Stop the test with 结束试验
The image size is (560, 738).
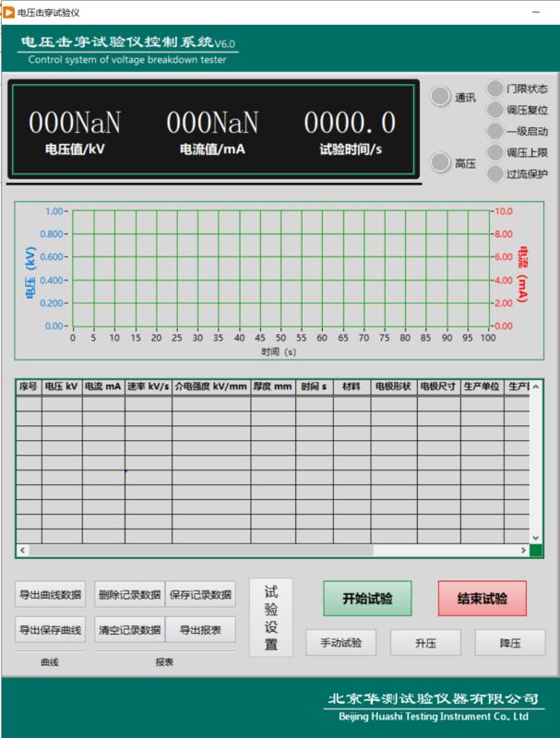tap(482, 599)
